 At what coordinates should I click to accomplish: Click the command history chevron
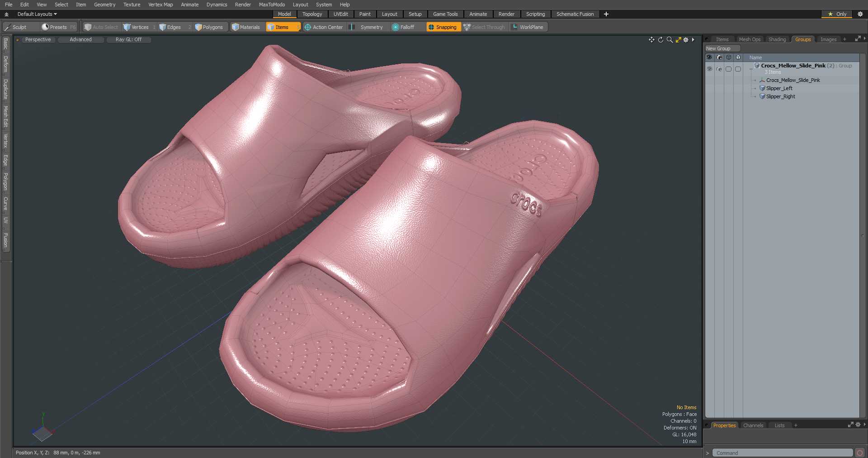[x=708, y=453]
